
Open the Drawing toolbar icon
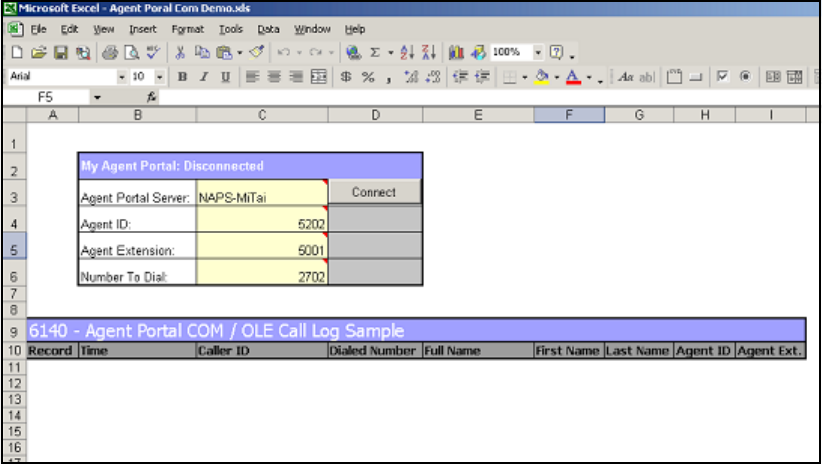click(x=478, y=52)
